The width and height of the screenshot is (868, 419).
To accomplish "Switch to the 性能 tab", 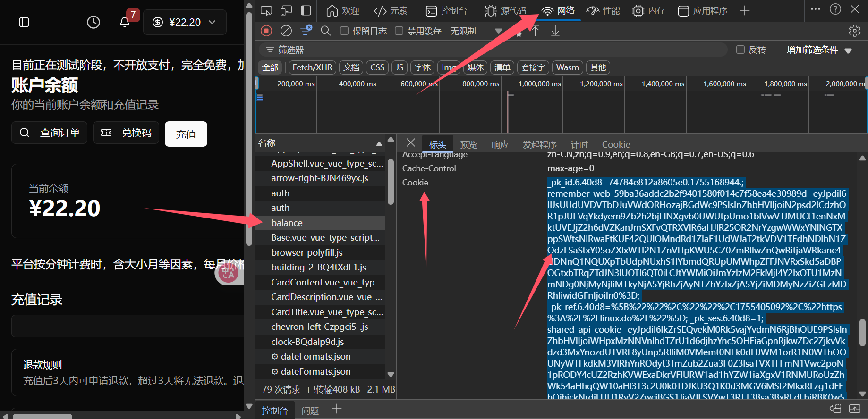I will (603, 10).
